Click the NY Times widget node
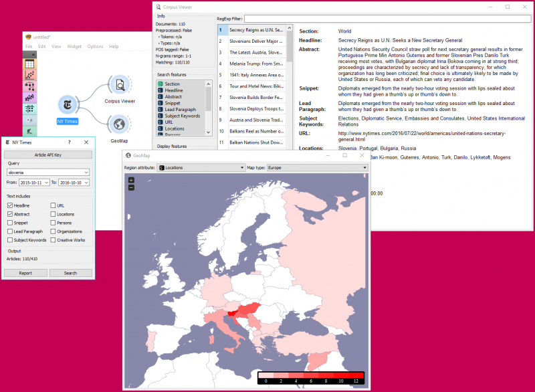Screen dimensions: 535x392 coord(68,104)
